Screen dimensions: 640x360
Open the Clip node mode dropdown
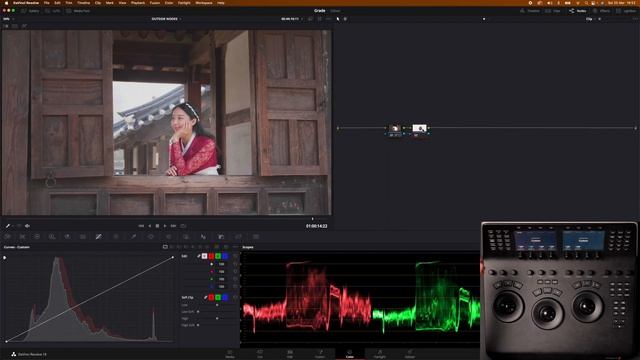[x=591, y=19]
